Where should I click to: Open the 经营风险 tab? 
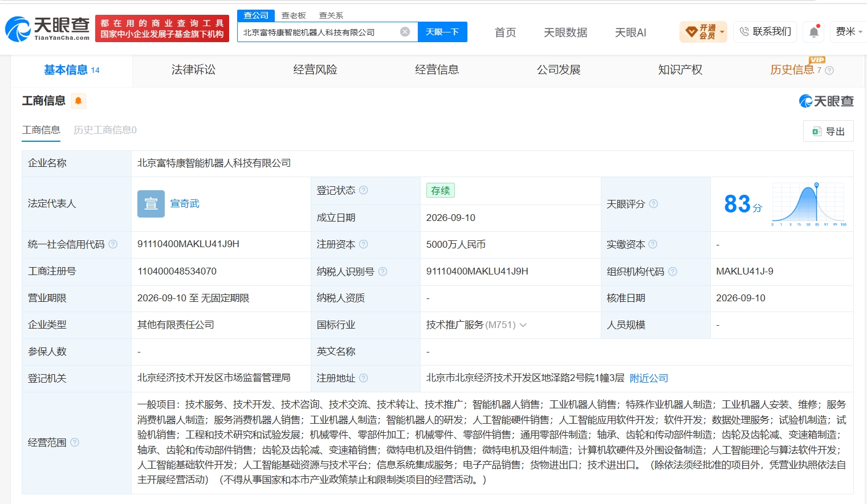(315, 70)
